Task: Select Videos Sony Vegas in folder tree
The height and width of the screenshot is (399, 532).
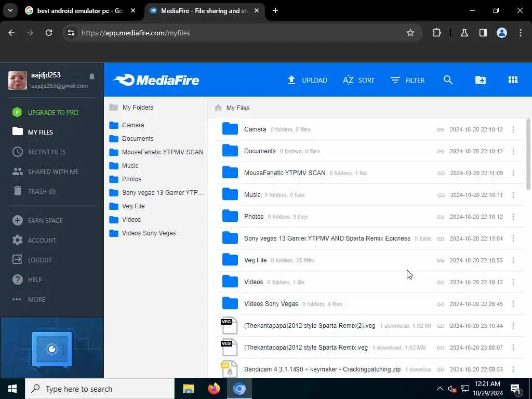Action: pos(142,233)
